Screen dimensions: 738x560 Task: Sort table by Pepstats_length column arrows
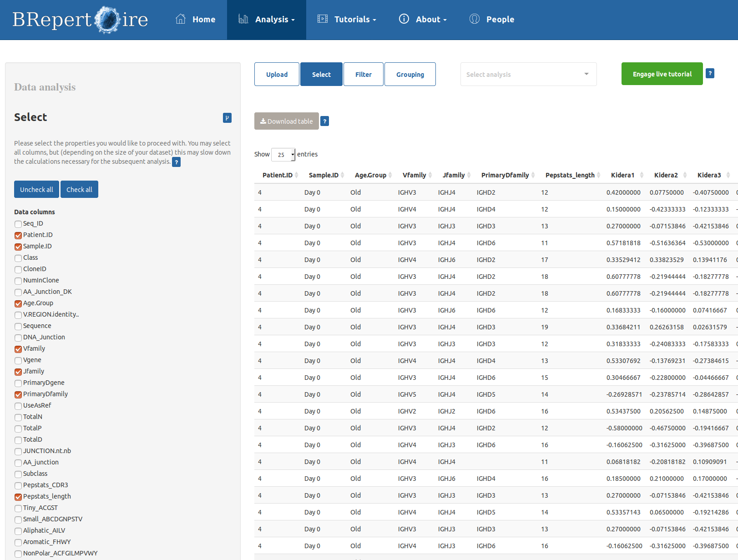(x=599, y=175)
